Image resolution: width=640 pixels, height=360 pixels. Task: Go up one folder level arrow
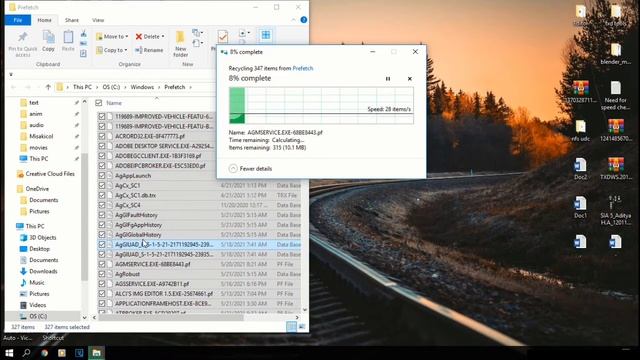pos(48,87)
